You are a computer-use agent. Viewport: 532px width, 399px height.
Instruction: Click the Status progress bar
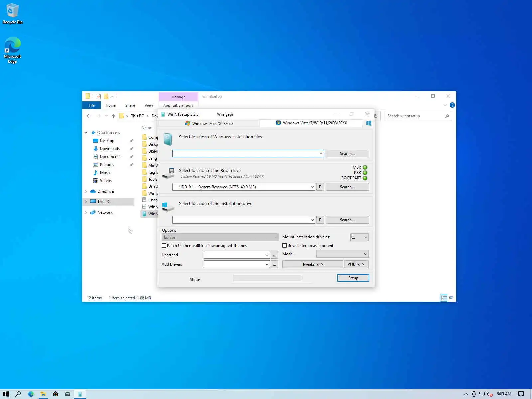click(x=268, y=278)
